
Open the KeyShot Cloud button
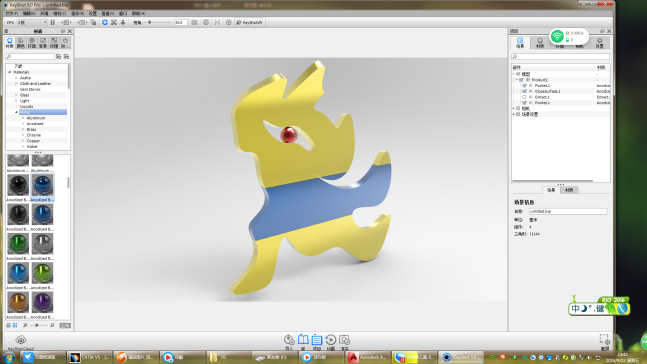20,342
